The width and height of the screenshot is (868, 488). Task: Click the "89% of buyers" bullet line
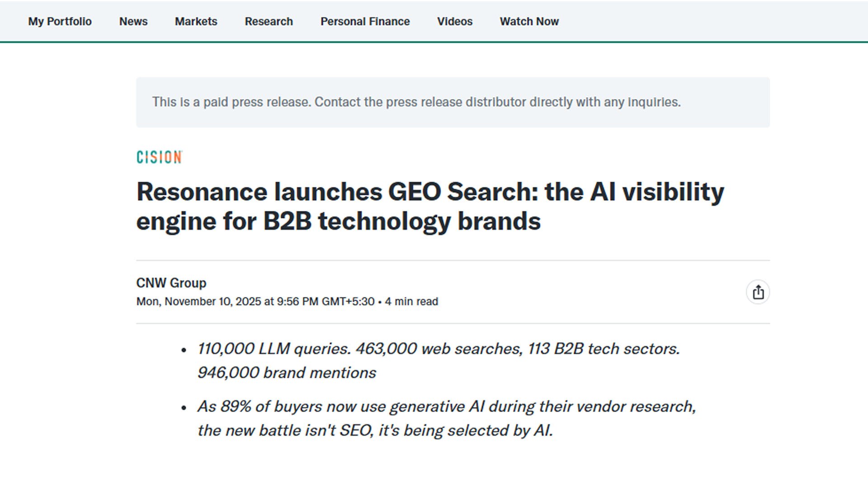(x=446, y=407)
